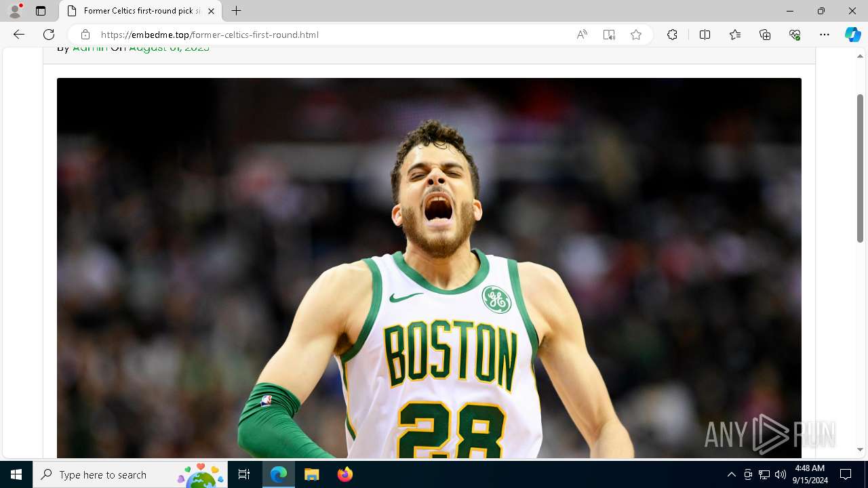Image resolution: width=868 pixels, height=488 pixels.
Task: Close the Former Celtics tab
Action: tap(211, 11)
